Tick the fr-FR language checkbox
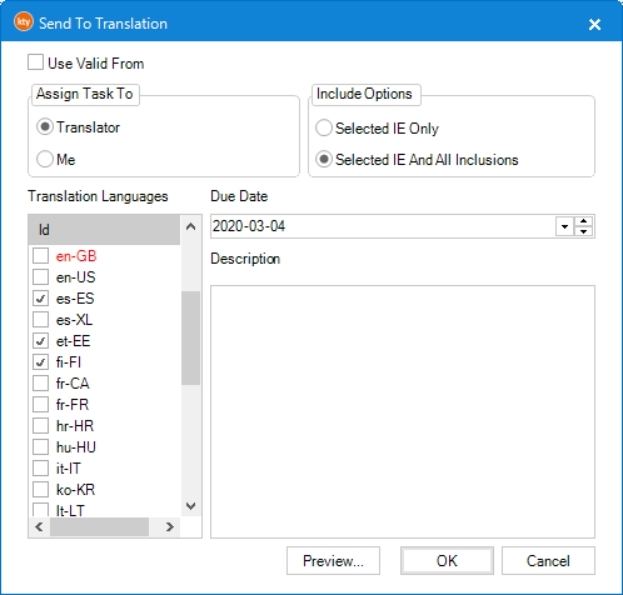This screenshot has width=623, height=595. pyautogui.click(x=40, y=404)
